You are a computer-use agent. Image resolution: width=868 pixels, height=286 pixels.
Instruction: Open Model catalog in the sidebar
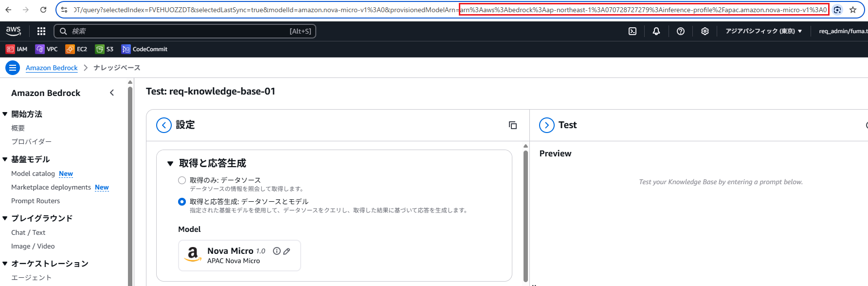click(33, 174)
